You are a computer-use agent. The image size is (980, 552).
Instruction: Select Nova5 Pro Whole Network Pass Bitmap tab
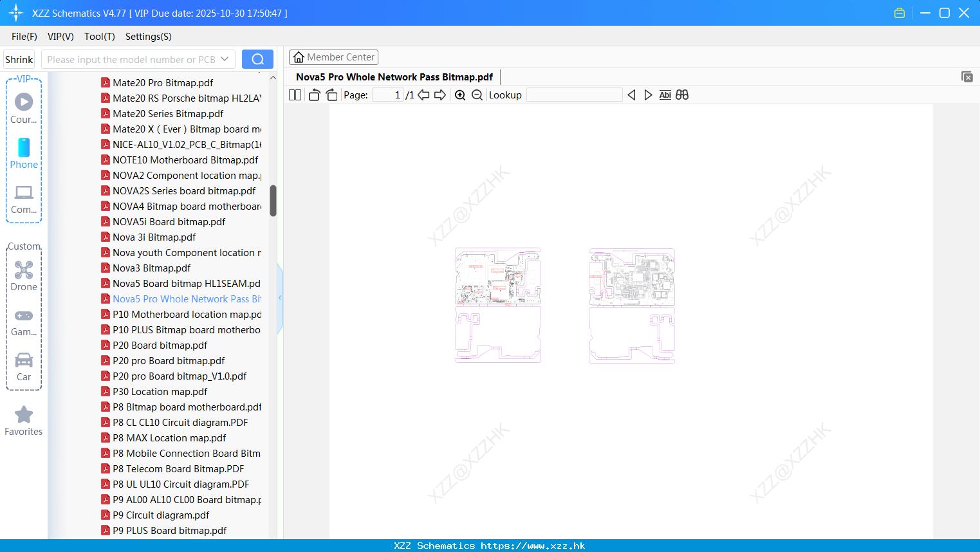pos(394,77)
